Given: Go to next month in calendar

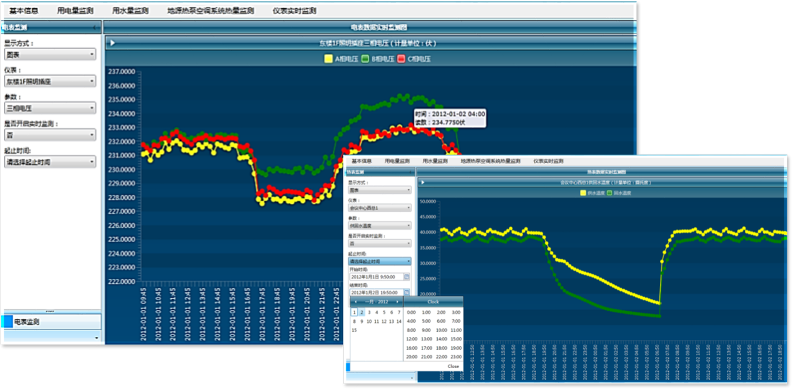Looking at the screenshot, I should 397,302.
